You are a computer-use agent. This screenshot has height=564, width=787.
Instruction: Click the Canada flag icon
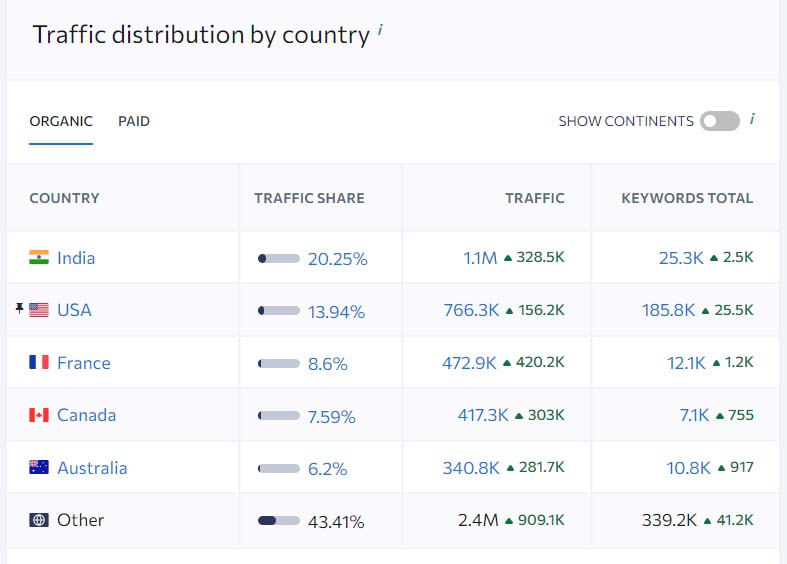(x=39, y=415)
